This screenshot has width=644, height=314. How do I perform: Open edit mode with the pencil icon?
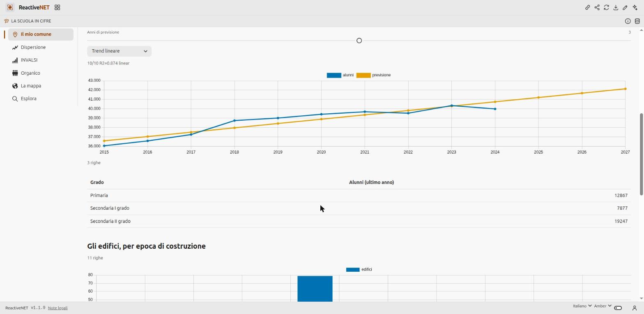625,7
